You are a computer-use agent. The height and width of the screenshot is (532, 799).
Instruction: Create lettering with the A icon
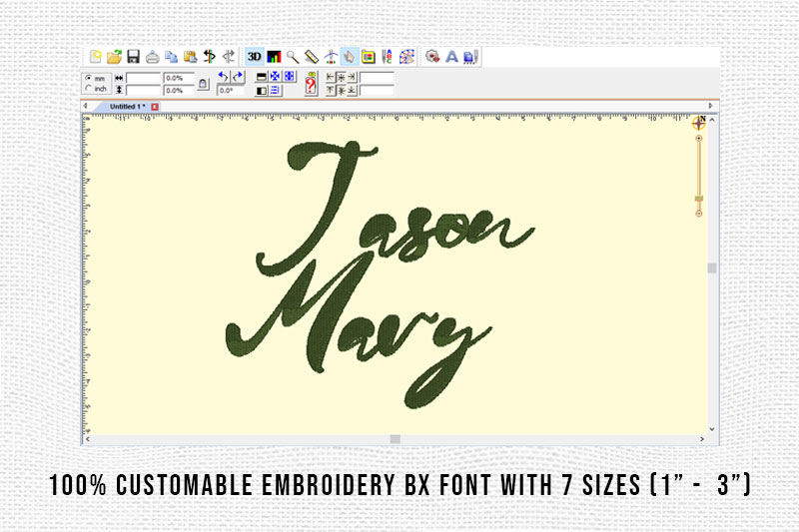click(451, 57)
